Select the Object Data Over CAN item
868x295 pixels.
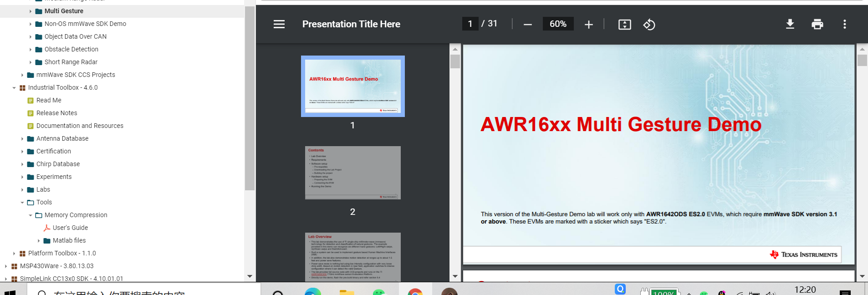(76, 36)
